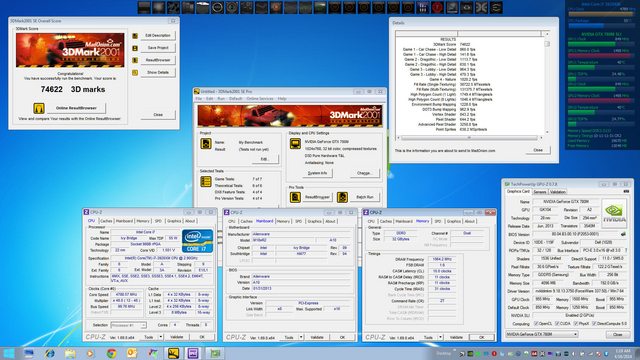Click the BIOS save chip icon in GPU-Z

[x=623, y=234]
